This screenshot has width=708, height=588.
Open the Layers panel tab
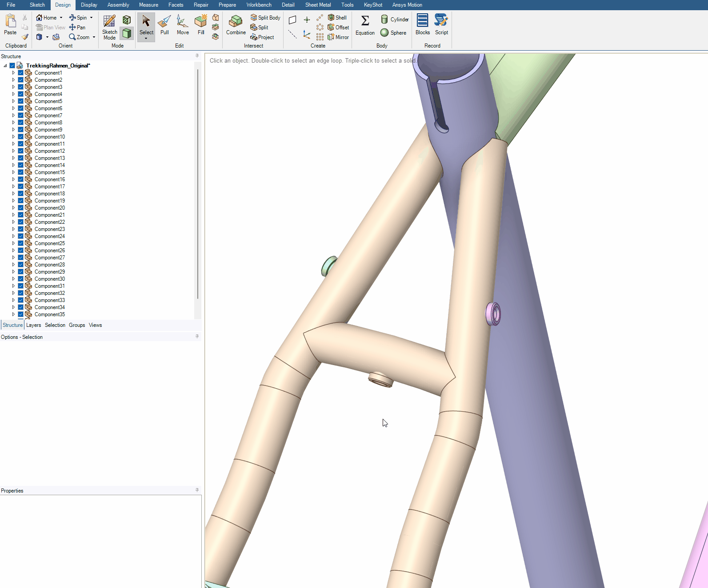(33, 325)
